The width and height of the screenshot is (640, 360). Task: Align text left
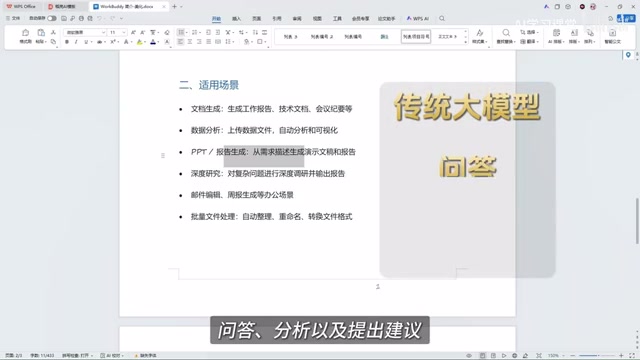click(x=181, y=42)
